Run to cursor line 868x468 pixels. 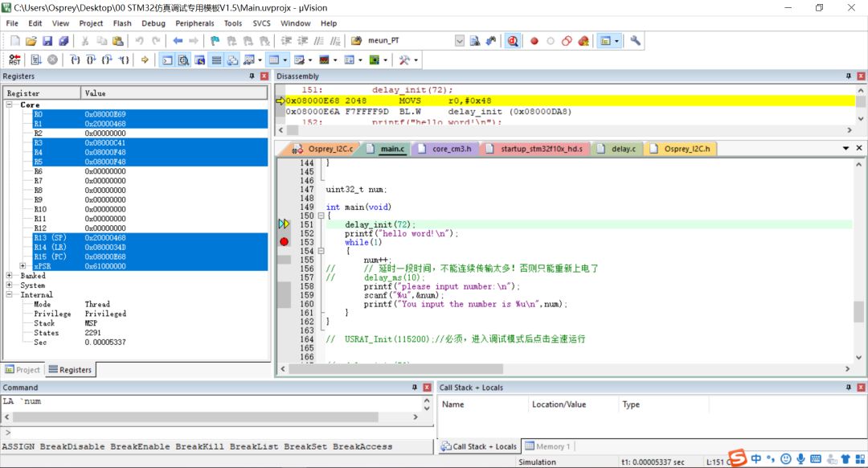pos(124,60)
